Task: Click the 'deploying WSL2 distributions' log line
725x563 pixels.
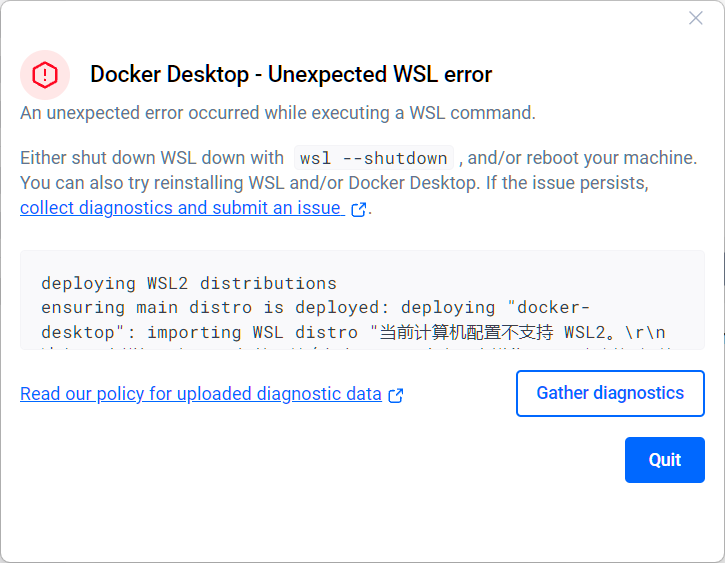Action: 189,283
